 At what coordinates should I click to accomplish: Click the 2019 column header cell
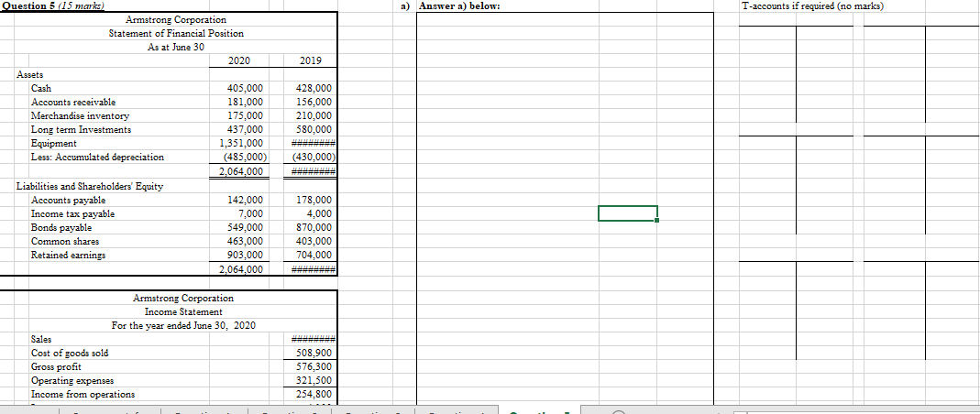pyautogui.click(x=311, y=60)
